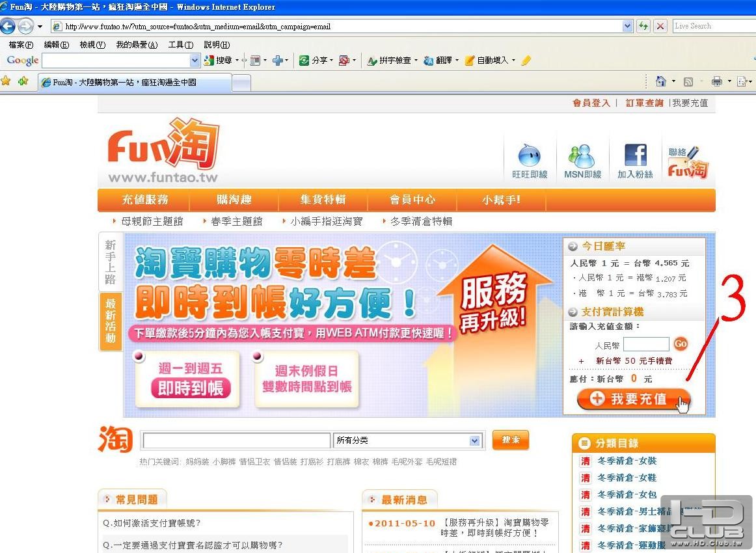Open the 集貨特輯 navigation tab

(x=323, y=200)
